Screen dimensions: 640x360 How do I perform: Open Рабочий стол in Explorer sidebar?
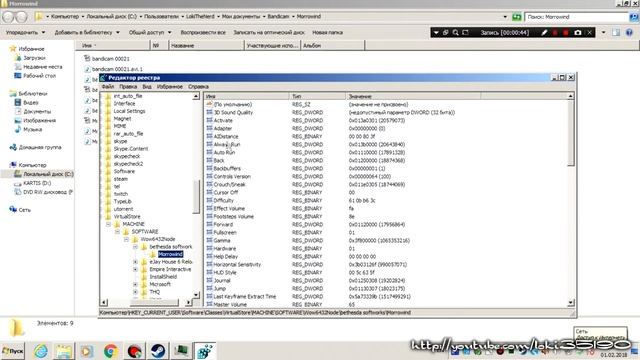(39, 76)
